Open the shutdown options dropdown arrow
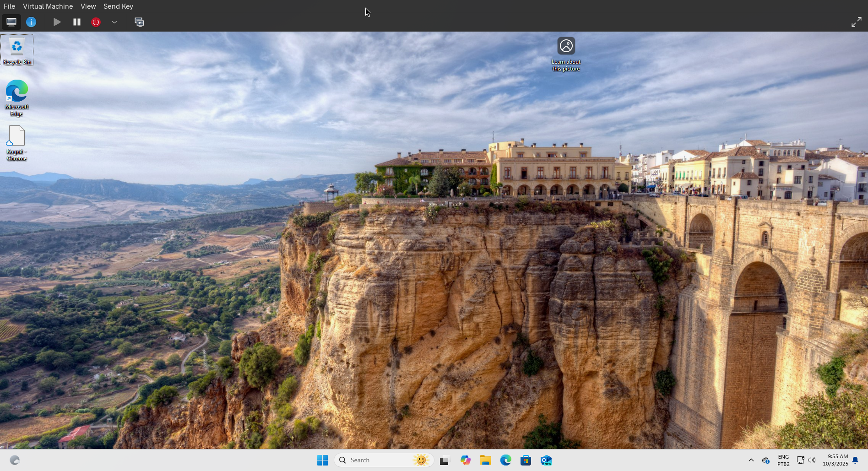 click(114, 22)
